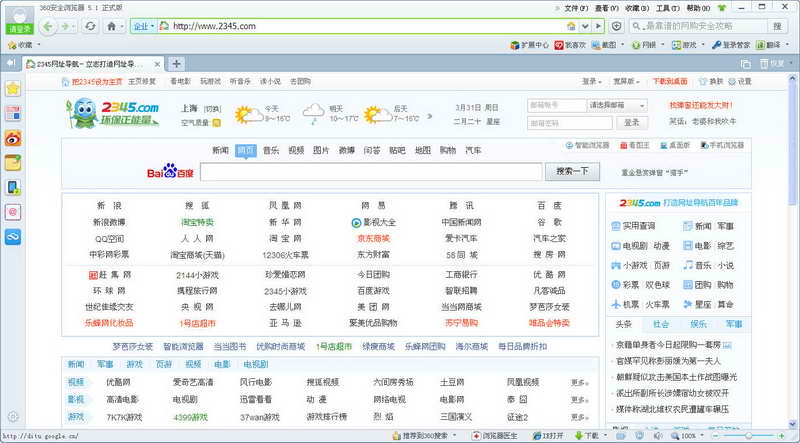
Task: Open the 请选择邮箱 mailbox dropdown
Action: pos(617,105)
